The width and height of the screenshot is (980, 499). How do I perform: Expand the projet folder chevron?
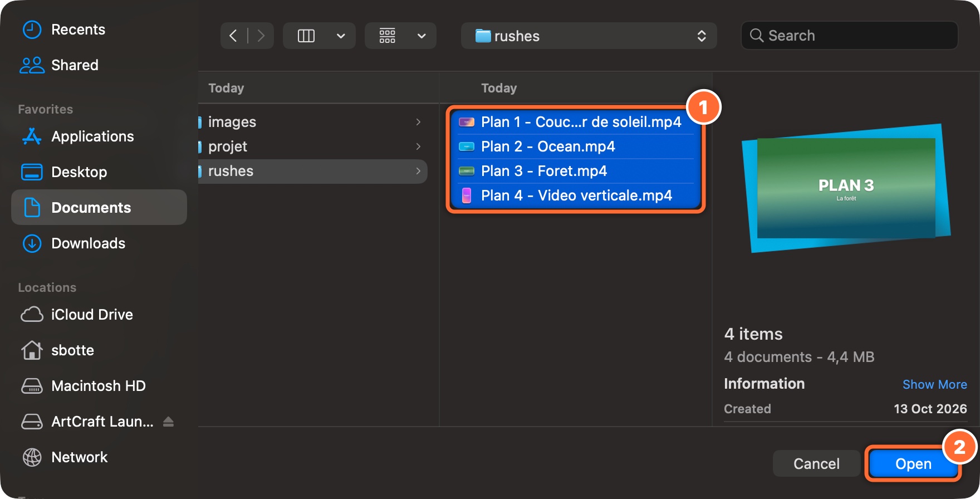pyautogui.click(x=418, y=146)
